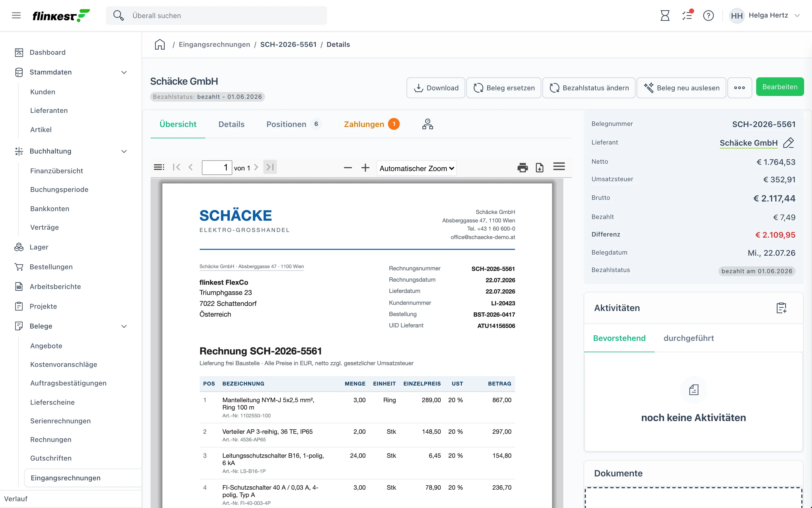812x508 pixels.
Task: Click the Download button
Action: [x=436, y=88]
